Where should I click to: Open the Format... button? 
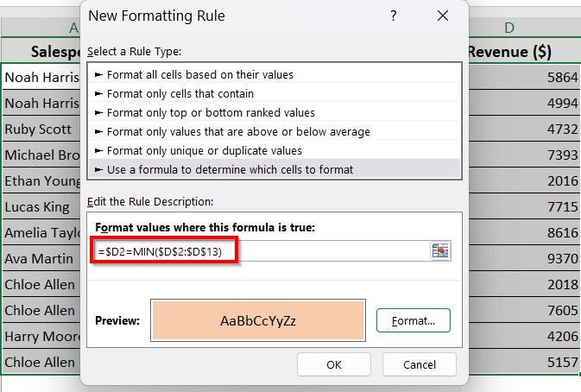click(x=414, y=320)
